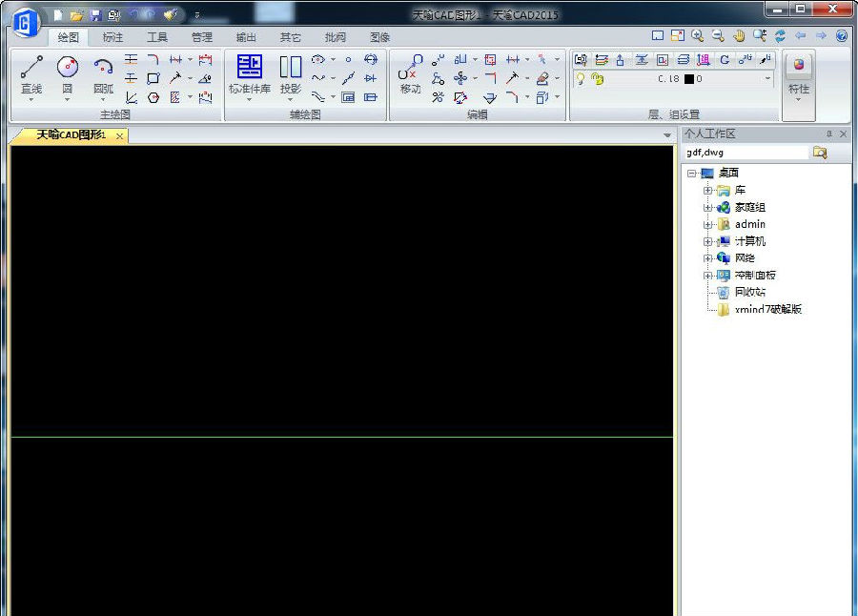Select the rectangle drawing icon in 主绘图
Image resolution: width=858 pixels, height=616 pixels.
tap(153, 78)
